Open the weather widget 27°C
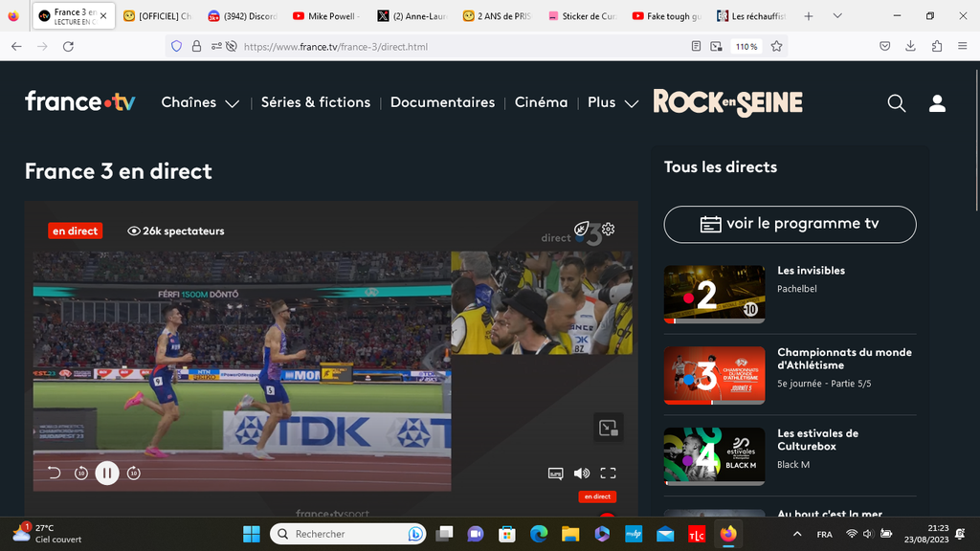This screenshot has width=980, height=551. [47, 534]
